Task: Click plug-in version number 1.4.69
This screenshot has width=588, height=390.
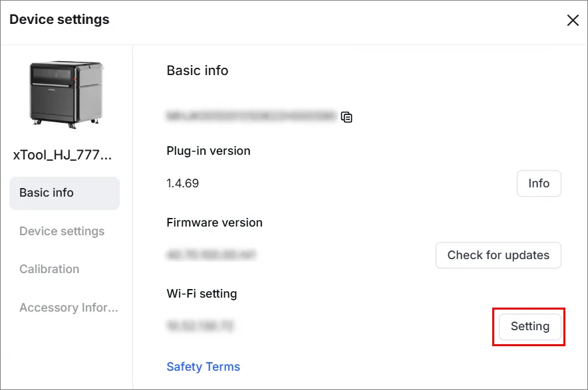Action: [183, 183]
